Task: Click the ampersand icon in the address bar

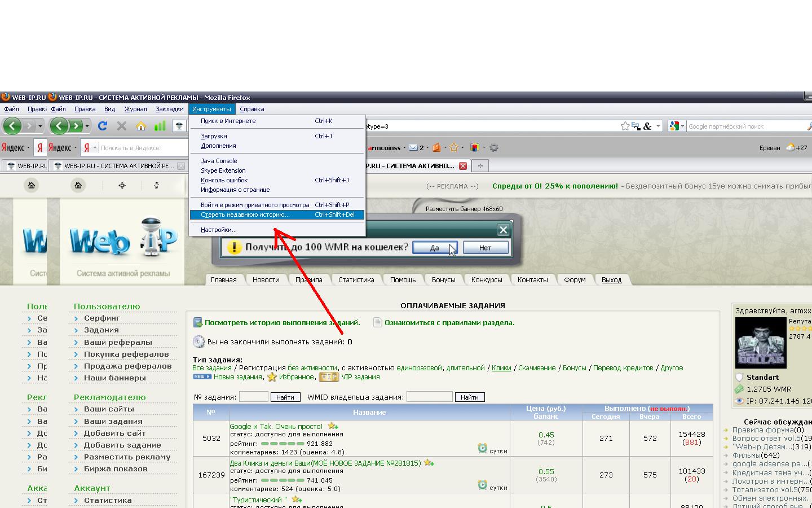Action: pyautogui.click(x=647, y=126)
